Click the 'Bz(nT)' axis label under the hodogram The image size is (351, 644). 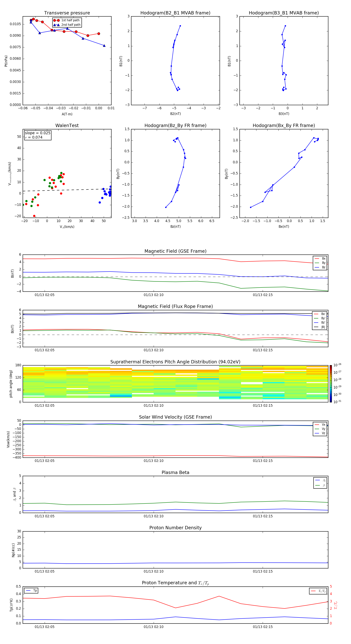[175, 227]
